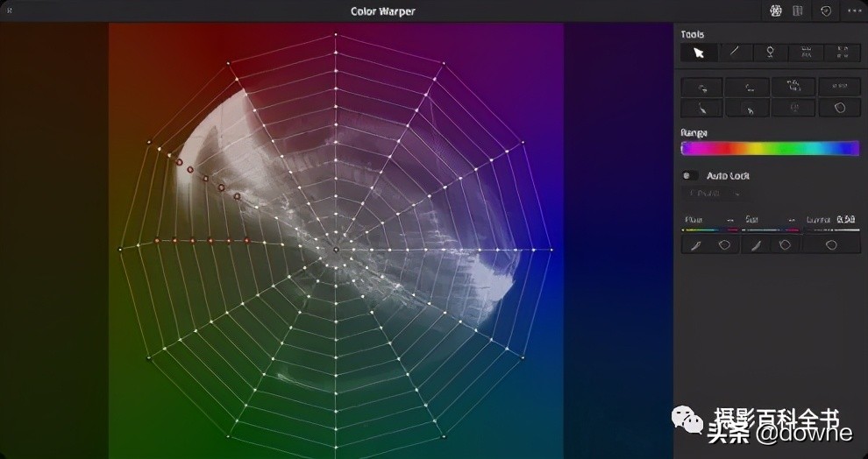Click third button in upper selection-tools row
This screenshot has width=868, height=459.
(x=793, y=87)
